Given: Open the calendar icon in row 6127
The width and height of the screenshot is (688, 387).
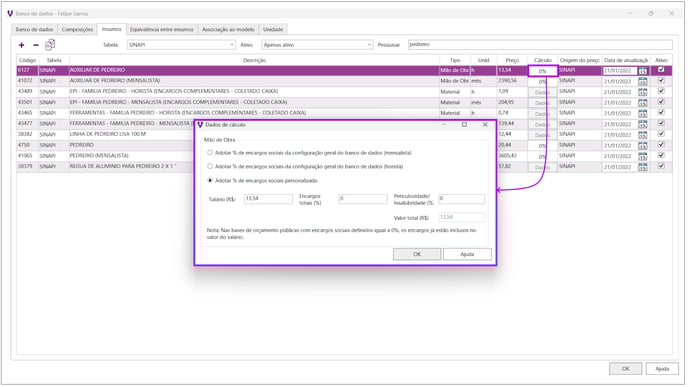Looking at the screenshot, I should point(642,70).
